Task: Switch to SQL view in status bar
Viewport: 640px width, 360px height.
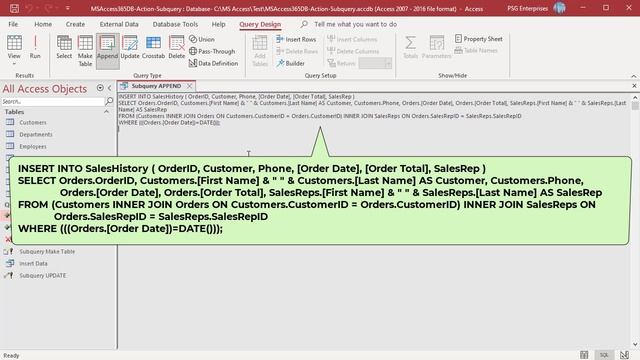Action: coord(604,355)
